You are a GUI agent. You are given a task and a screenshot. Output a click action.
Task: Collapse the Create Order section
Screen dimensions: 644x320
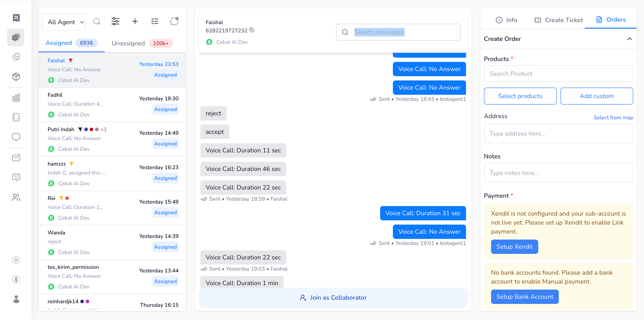pos(629,39)
